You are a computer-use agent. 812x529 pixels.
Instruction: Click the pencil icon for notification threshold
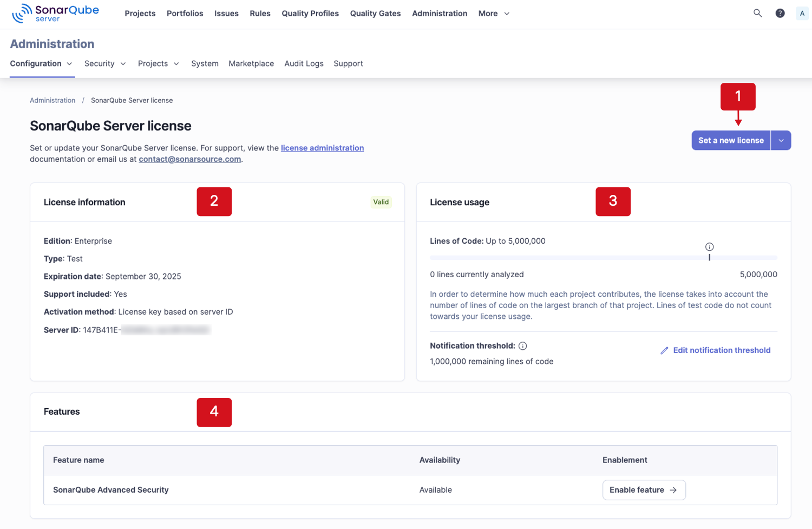pos(665,350)
